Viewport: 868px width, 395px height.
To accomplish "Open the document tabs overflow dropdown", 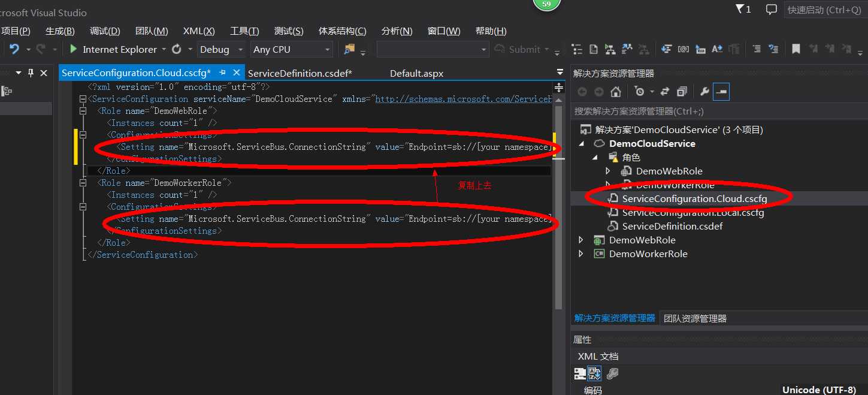I will (x=560, y=73).
